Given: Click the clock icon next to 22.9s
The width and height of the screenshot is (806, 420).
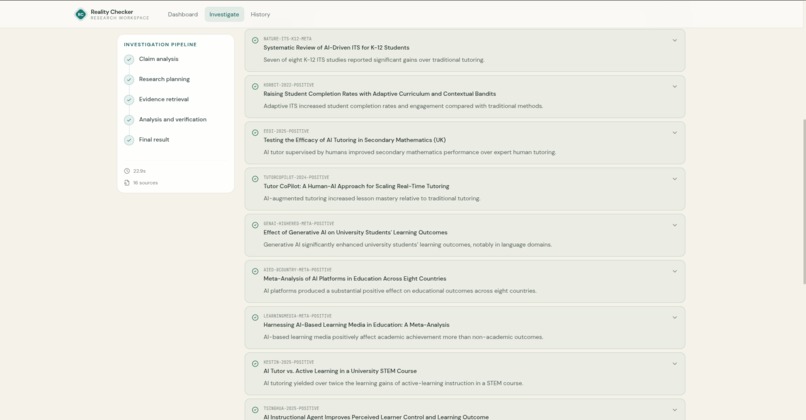Looking at the screenshot, I should pyautogui.click(x=127, y=171).
